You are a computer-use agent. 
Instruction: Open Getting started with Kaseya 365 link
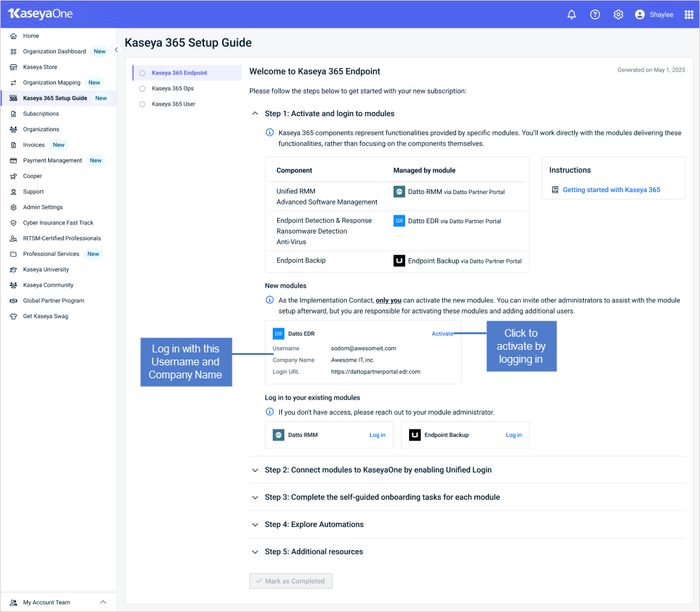click(x=611, y=190)
